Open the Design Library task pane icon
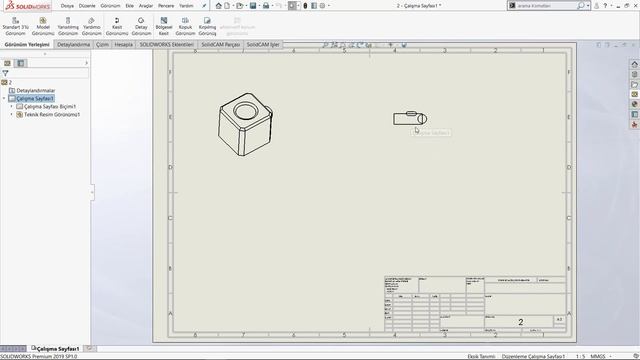Viewport: 640px width, 360px height. [x=634, y=74]
